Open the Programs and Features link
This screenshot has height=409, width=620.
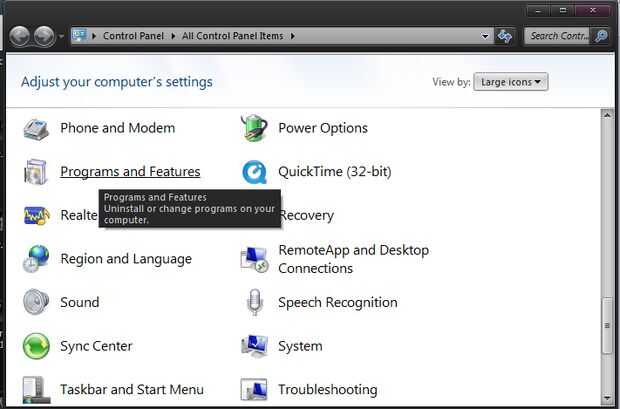coord(130,172)
